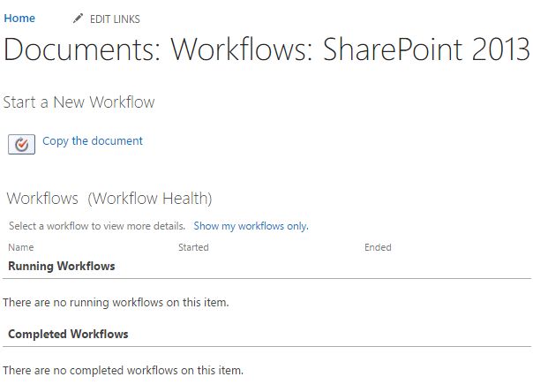533x392 pixels.
Task: Click the Home navigation link
Action: point(19,19)
